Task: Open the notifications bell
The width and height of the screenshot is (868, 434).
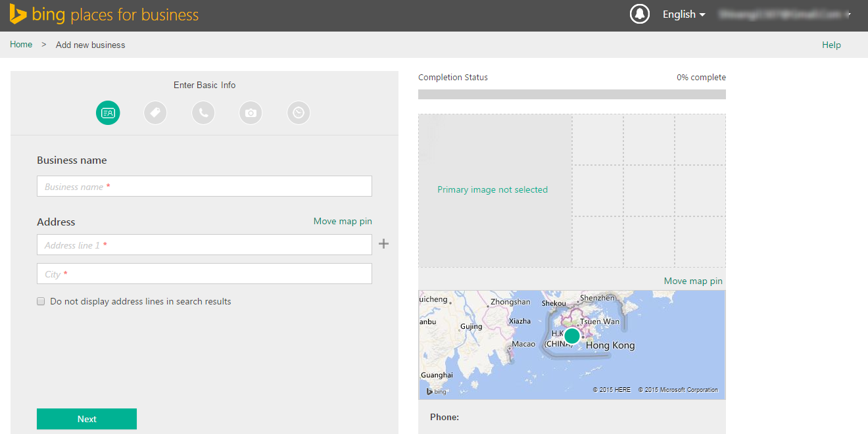Action: [640, 14]
